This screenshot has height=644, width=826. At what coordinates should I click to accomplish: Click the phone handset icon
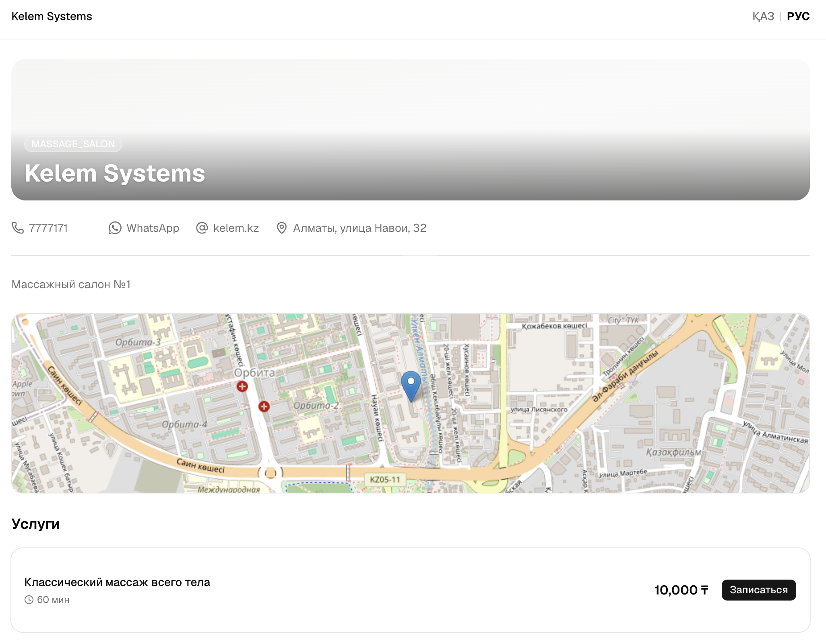(x=18, y=228)
